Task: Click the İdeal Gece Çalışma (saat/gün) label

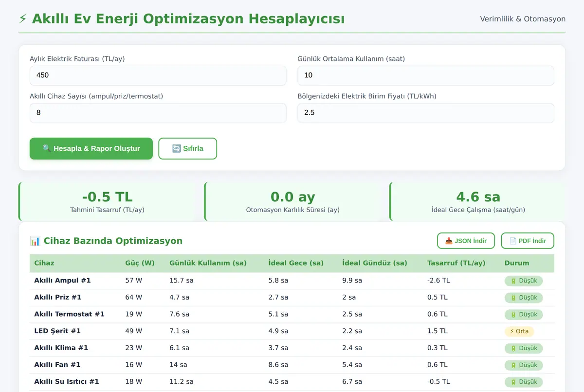Action: (x=478, y=210)
